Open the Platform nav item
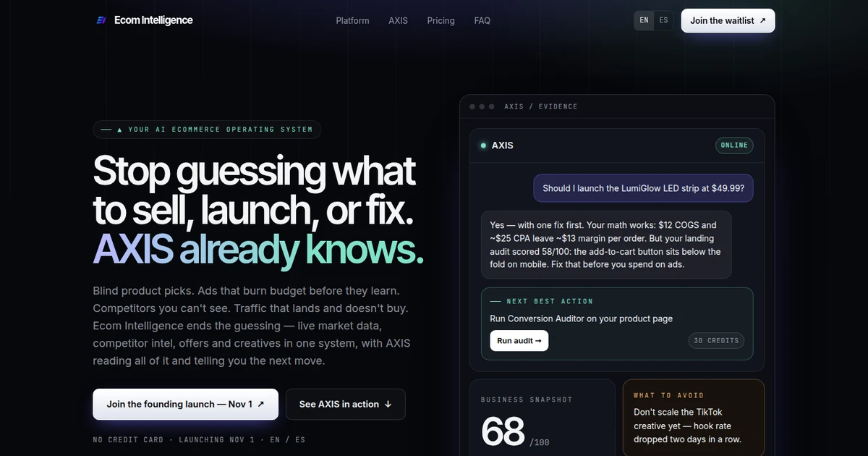The height and width of the screenshot is (456, 868). (352, 20)
